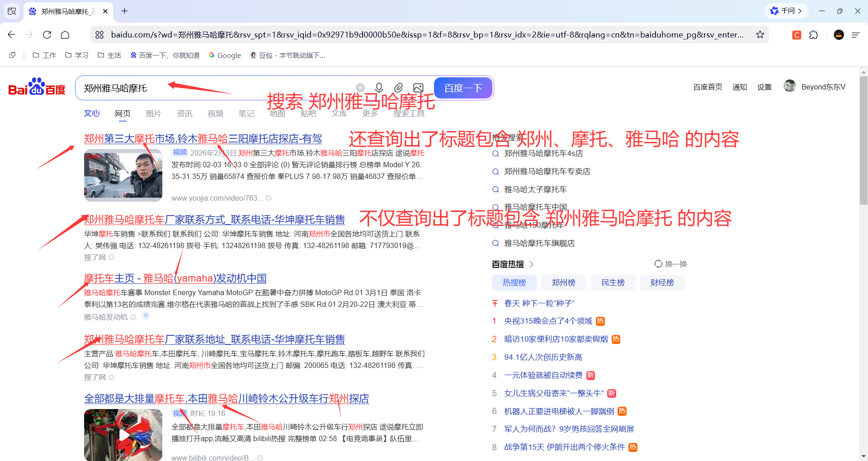The height and width of the screenshot is (461, 868).
Task: Click related search 郑州雅马哈摩托车4s店
Action: pyautogui.click(x=543, y=154)
